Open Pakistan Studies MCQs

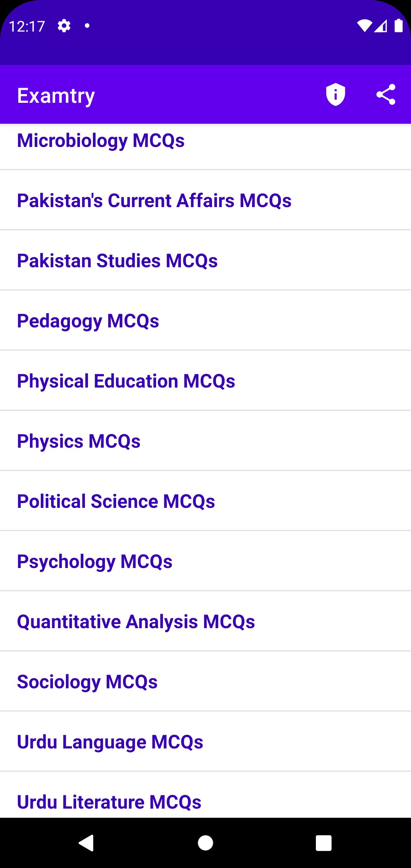pyautogui.click(x=117, y=261)
